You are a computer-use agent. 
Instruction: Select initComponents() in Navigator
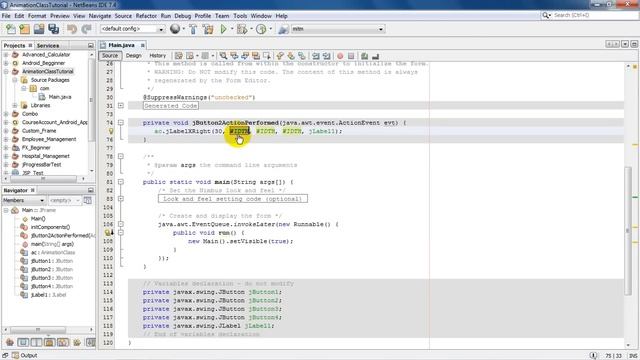point(50,227)
